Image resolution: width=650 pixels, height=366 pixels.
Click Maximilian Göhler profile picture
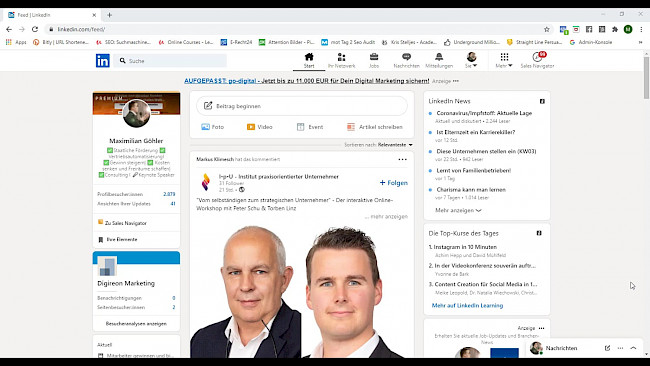(136, 113)
